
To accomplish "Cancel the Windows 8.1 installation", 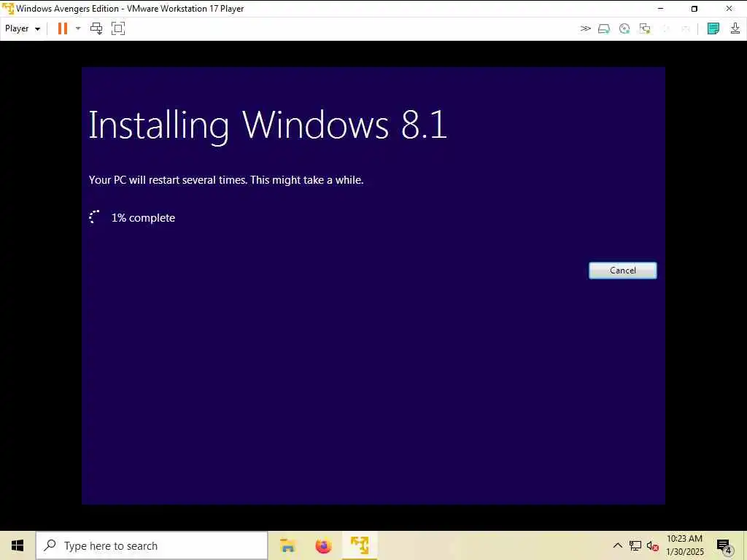I will 623,271.
